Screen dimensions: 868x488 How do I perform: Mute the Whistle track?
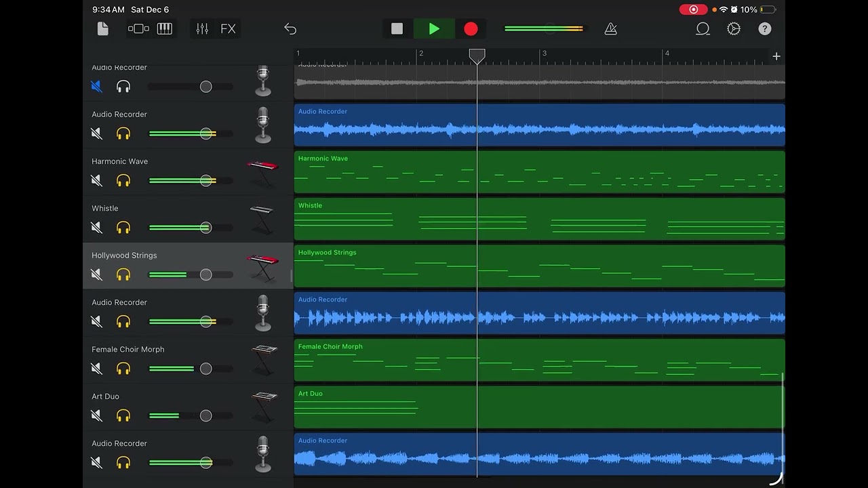tap(97, 228)
